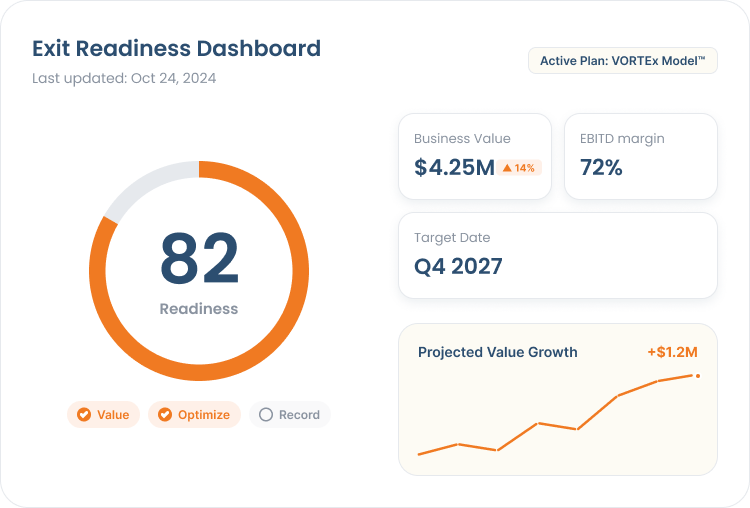750x508 pixels.
Task: Toggle the Optimize step pill
Action: tap(194, 414)
